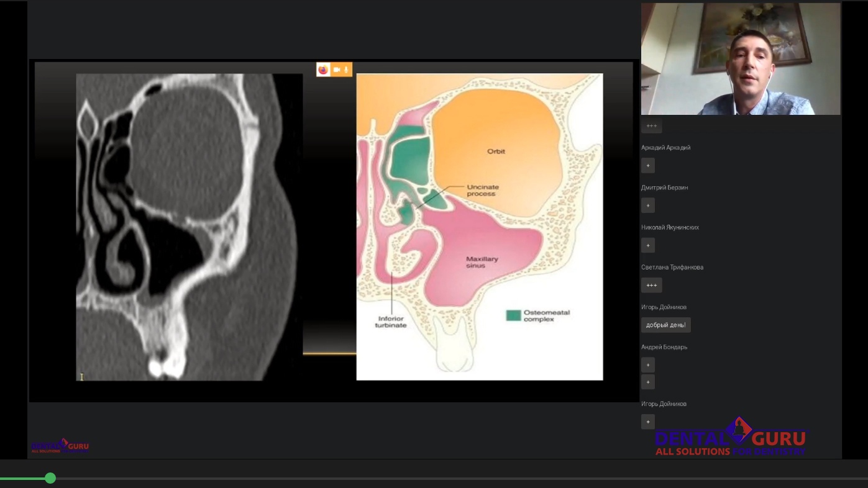Click the '+++' message under Светлана Трифанкова

(651, 285)
